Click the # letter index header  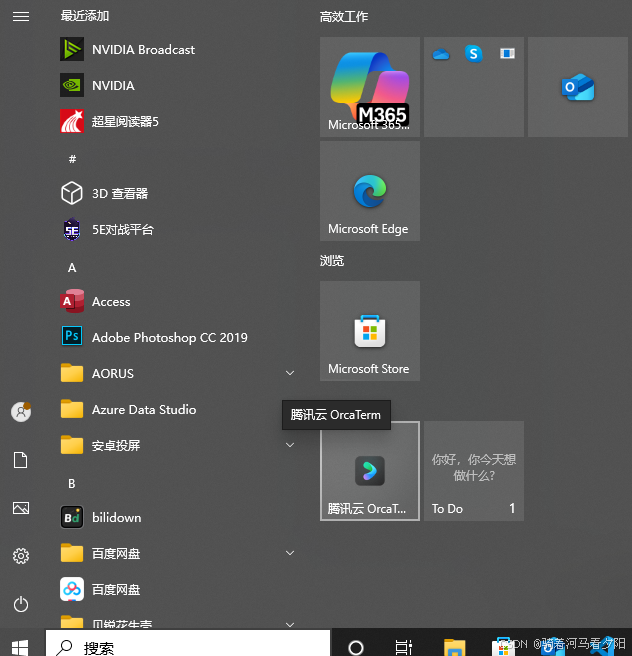[x=72, y=159]
